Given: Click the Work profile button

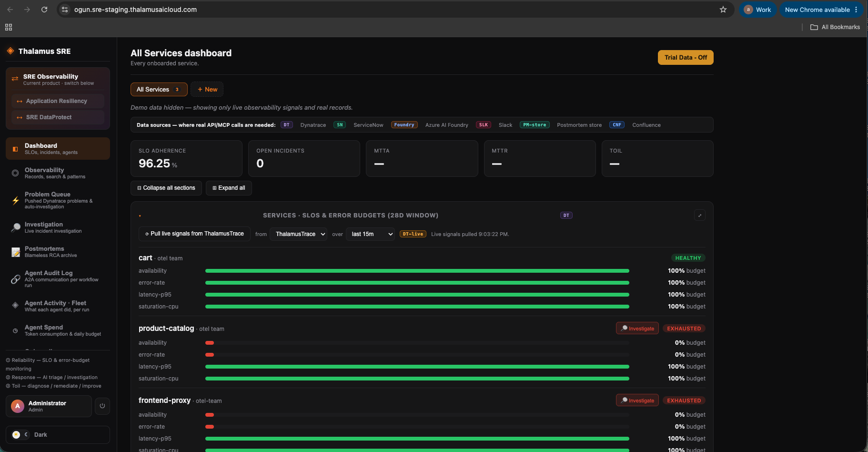Looking at the screenshot, I should click(x=758, y=10).
